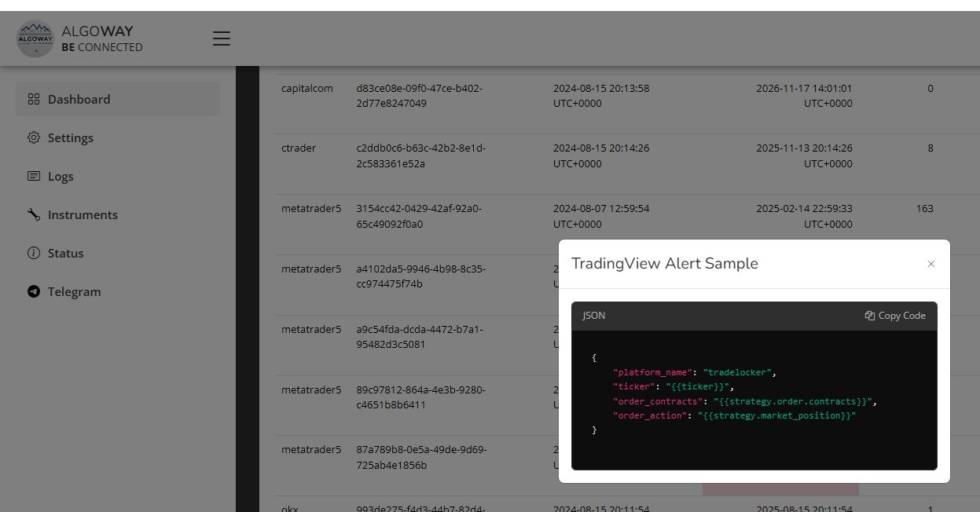
Task: Click UUID starting with a9c54fda
Action: click(x=420, y=337)
